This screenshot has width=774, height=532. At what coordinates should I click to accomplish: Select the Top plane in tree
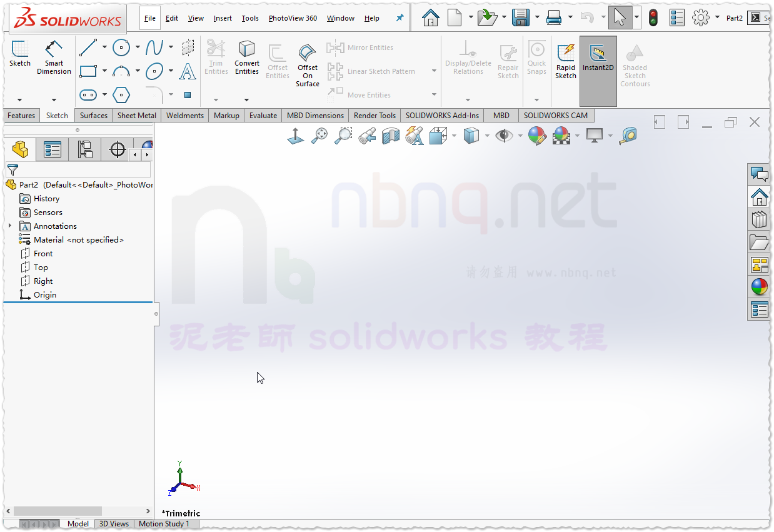tap(41, 267)
